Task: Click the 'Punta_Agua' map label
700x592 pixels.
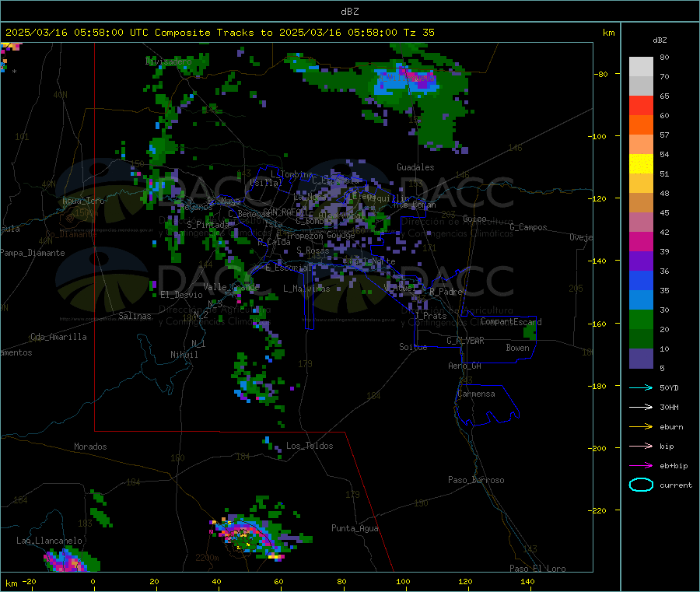Action: (x=355, y=529)
